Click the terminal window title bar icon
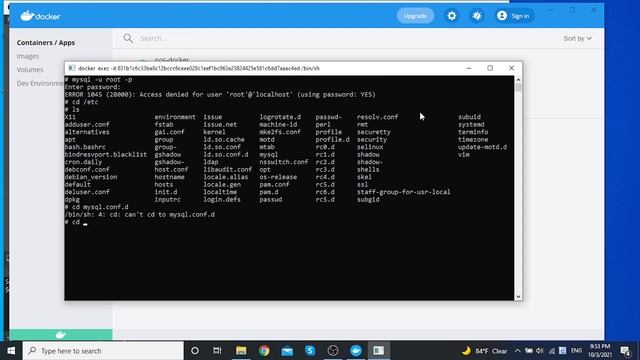The height and width of the screenshot is (360, 640). 71,68
